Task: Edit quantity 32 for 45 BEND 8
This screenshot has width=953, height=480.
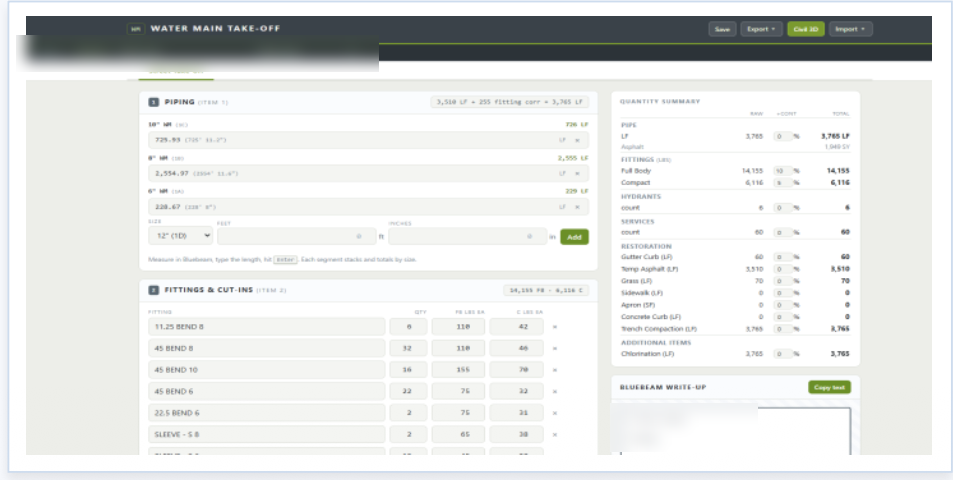Action: 408,349
